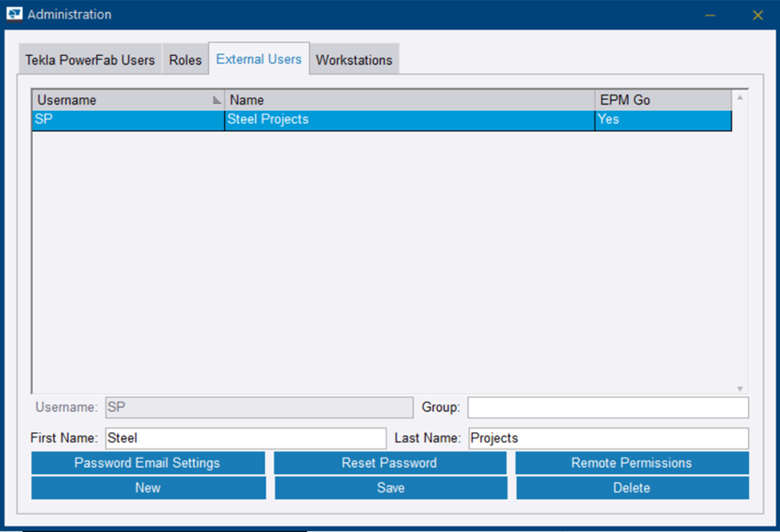Focus the First Name text field
Image resolution: width=780 pixels, height=532 pixels.
click(245, 438)
